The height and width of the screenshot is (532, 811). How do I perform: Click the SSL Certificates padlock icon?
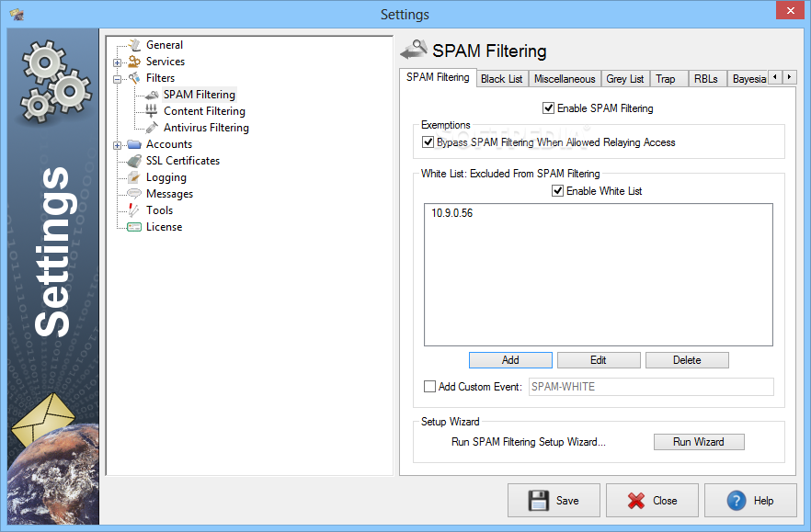coord(134,161)
